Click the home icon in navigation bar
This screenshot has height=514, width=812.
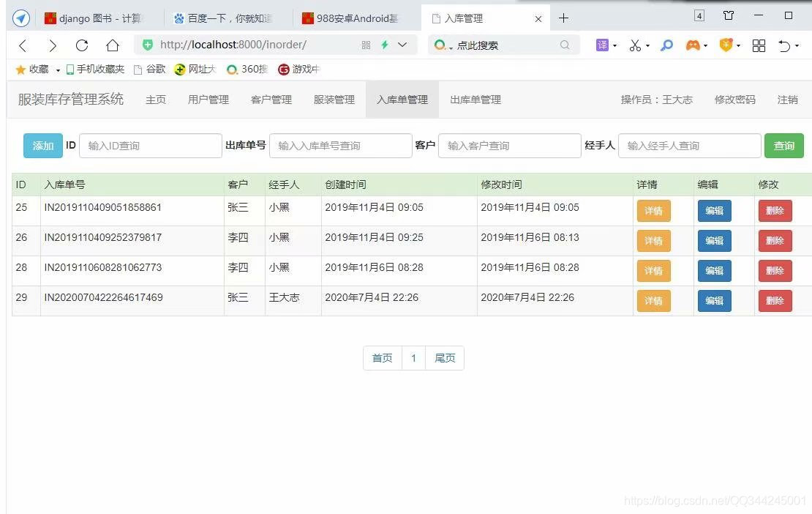click(x=110, y=45)
